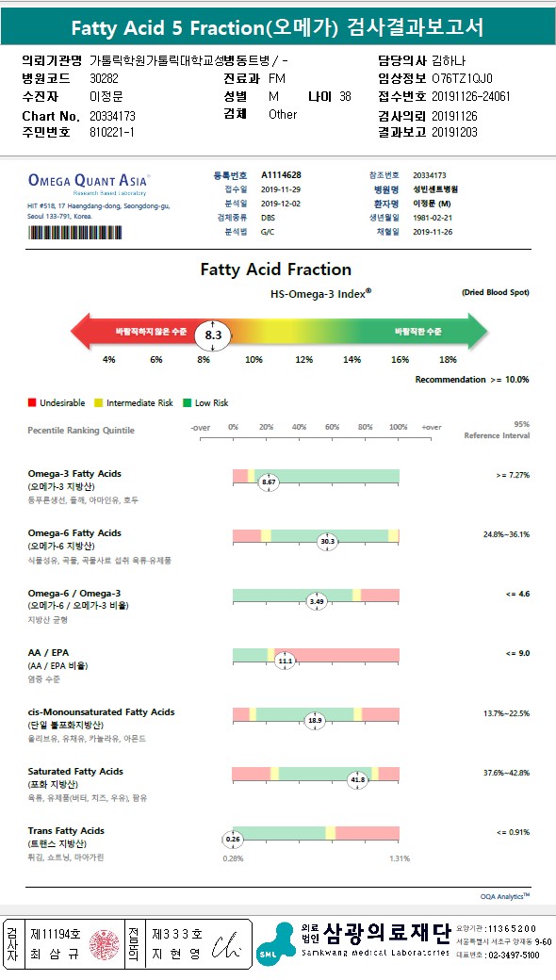Select the 8.67 Omega-3 Fatty Acids marker
This screenshot has height=980, width=556.
coord(269,482)
